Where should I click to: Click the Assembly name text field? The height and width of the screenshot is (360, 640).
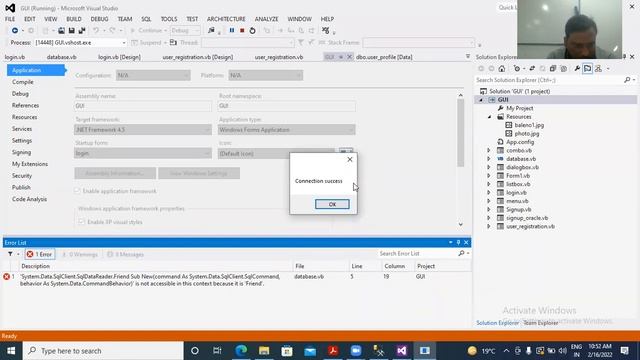point(143,106)
